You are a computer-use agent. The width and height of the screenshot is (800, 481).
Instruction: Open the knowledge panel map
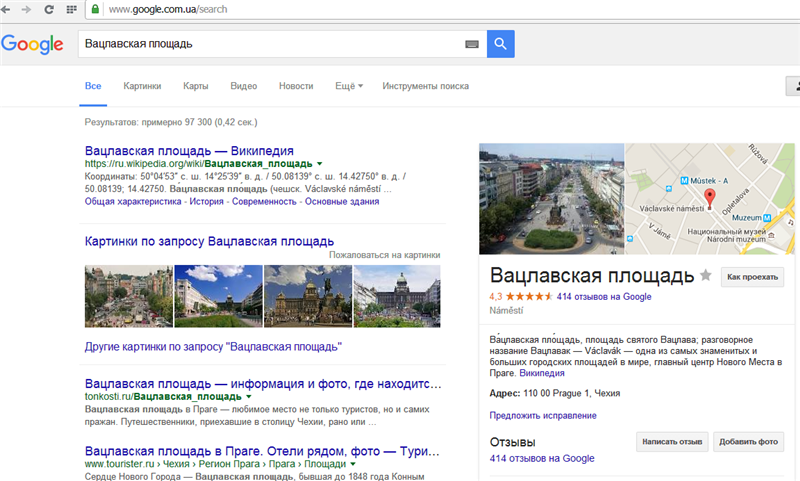point(710,199)
